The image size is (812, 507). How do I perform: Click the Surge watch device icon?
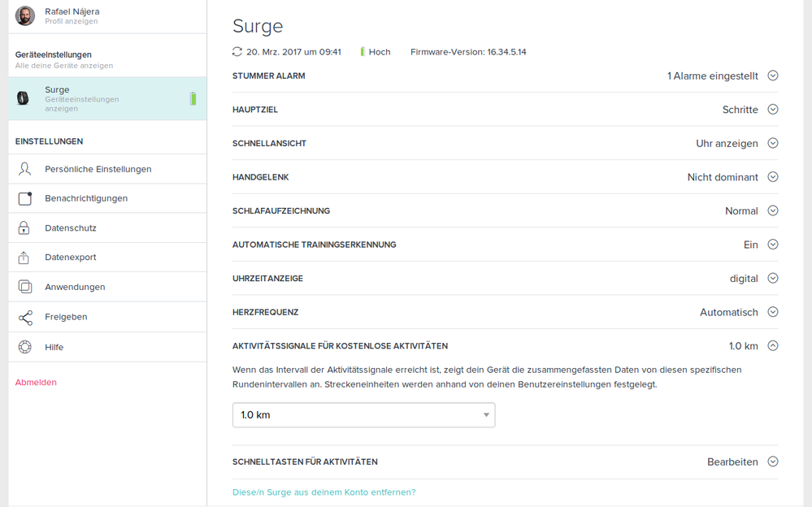coord(23,97)
